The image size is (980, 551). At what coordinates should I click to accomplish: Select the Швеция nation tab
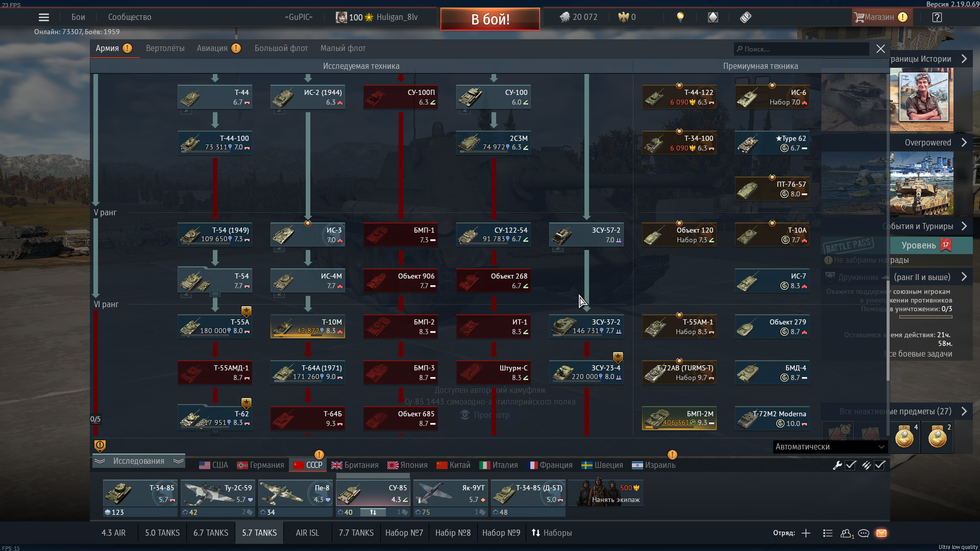tap(602, 465)
